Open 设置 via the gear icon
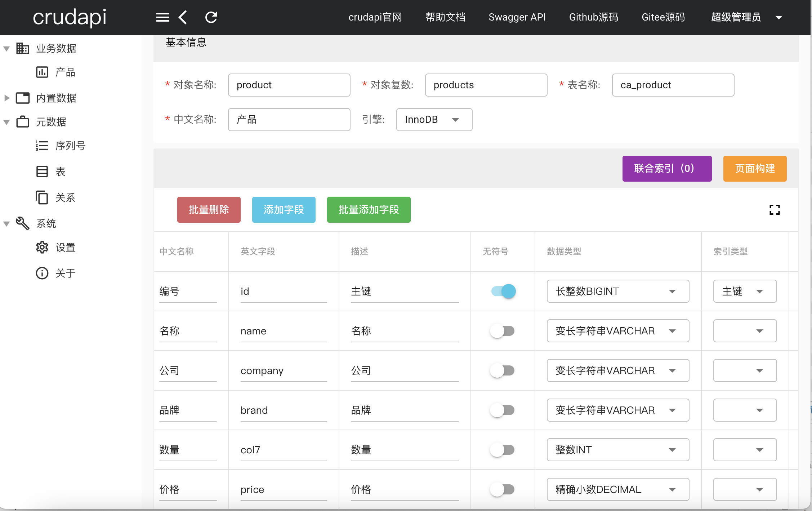 (x=41, y=247)
